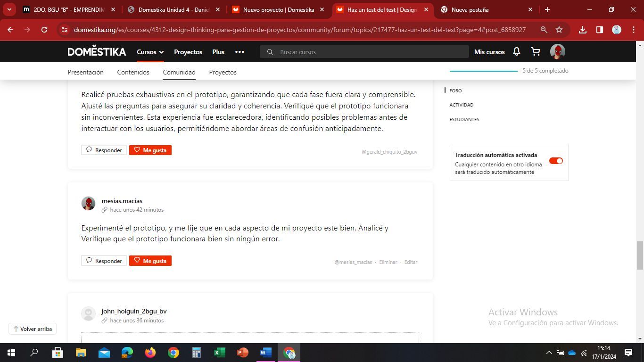Open the john_holguin_2bgu_bv username link
The width and height of the screenshot is (644, 362).
tap(134, 311)
